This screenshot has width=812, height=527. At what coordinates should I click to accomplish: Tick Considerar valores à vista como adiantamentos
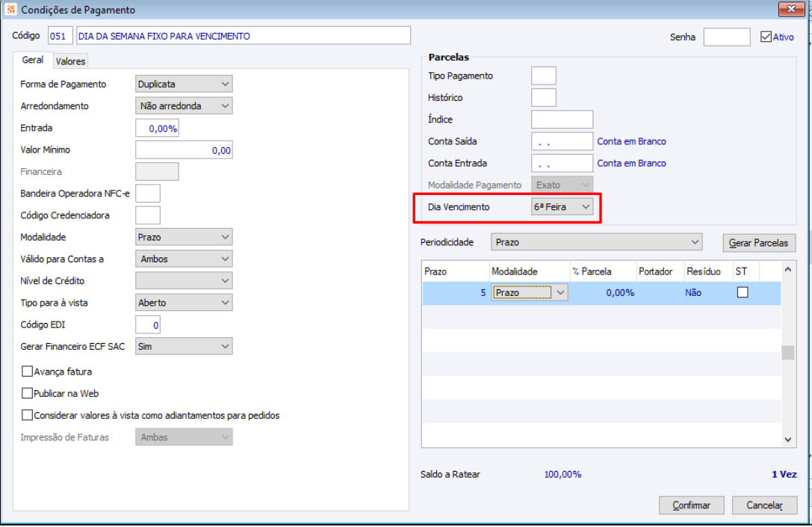[x=27, y=415]
